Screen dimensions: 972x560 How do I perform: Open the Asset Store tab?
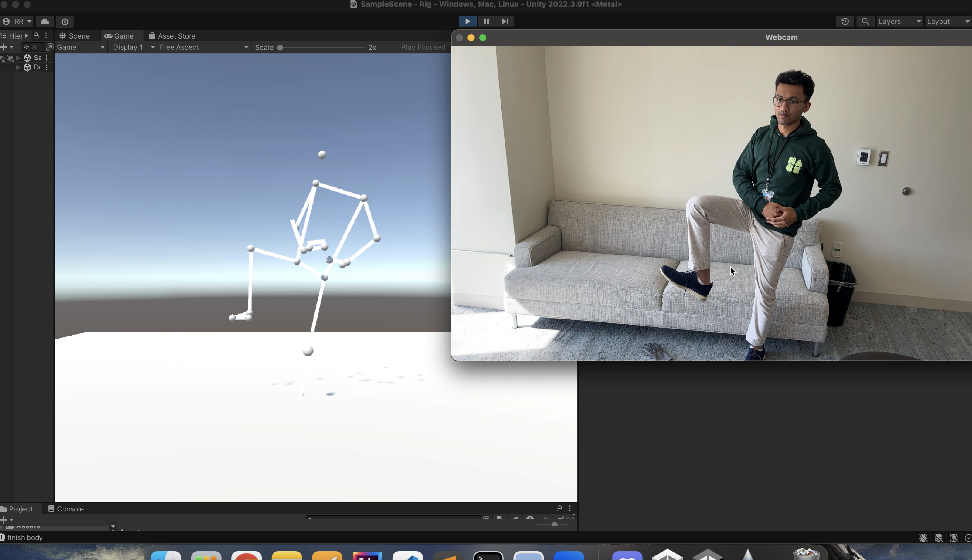[172, 36]
